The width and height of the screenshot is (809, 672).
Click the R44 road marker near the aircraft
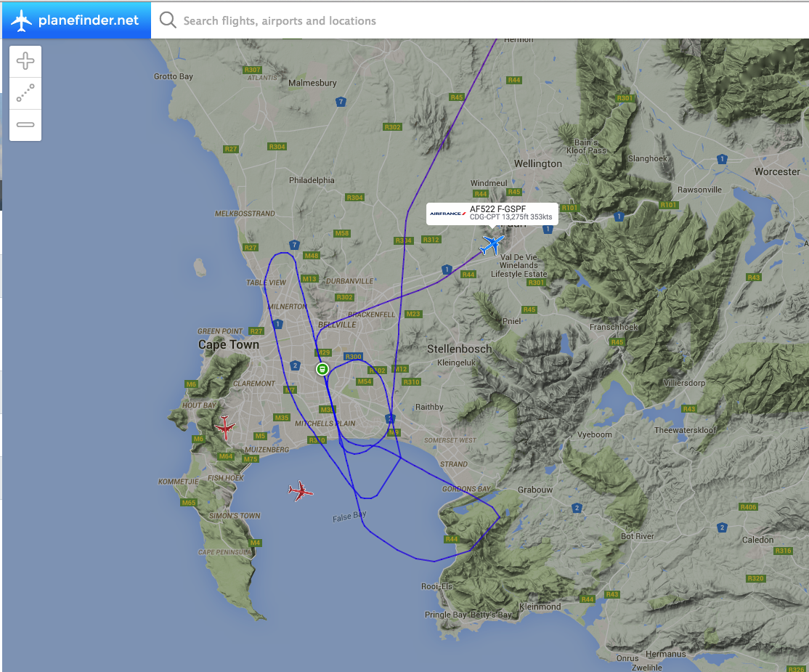pos(469,275)
